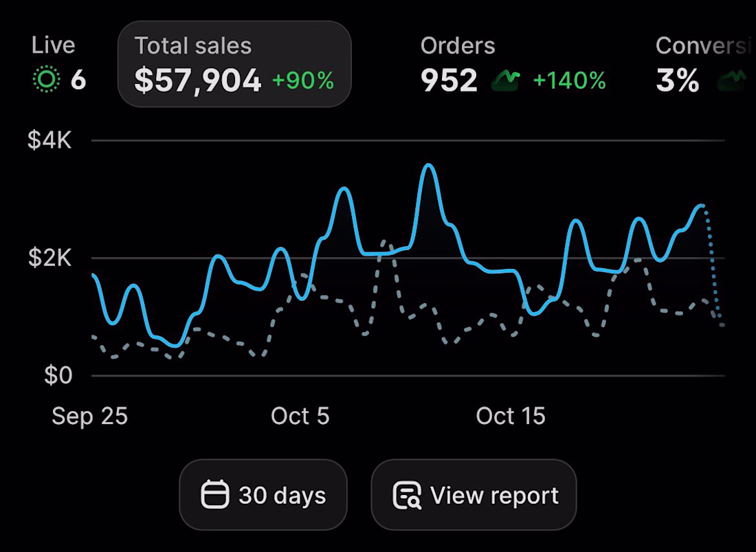The image size is (756, 552).
Task: Select the Conversion rate metric
Action: (705, 64)
